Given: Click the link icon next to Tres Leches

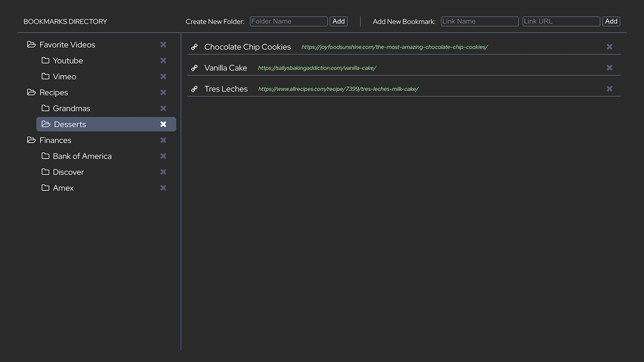Looking at the screenshot, I should pos(195,89).
